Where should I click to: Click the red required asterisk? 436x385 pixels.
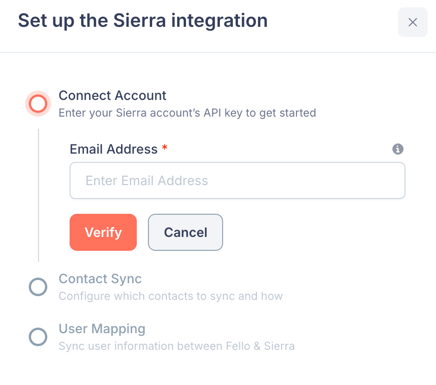(x=164, y=147)
